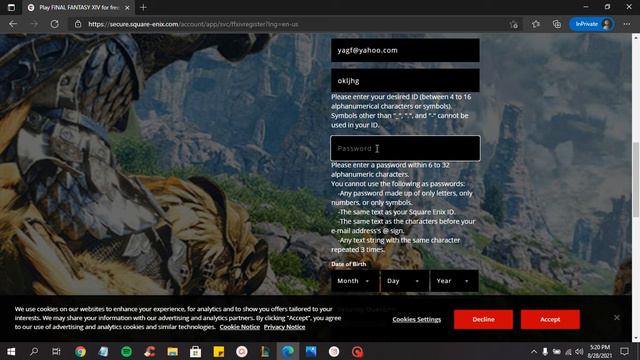Click the scrollbar down arrow
This screenshot has width=640, height=360.
[636, 338]
